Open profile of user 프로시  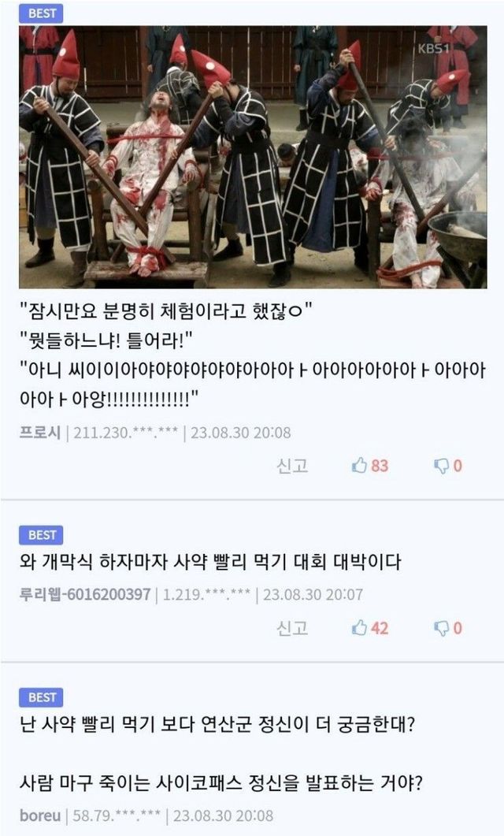click(40, 432)
